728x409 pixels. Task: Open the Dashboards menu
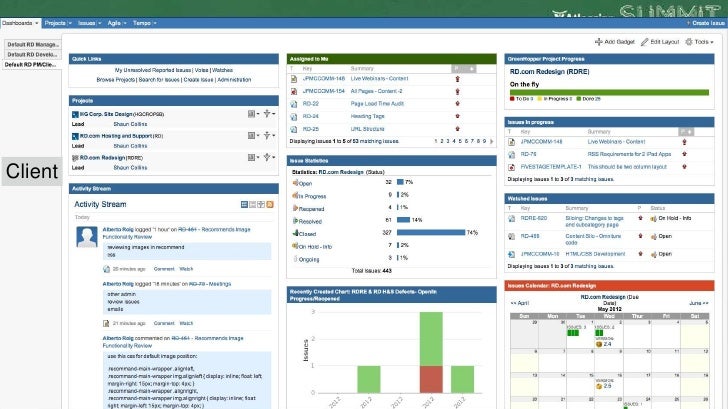point(20,23)
